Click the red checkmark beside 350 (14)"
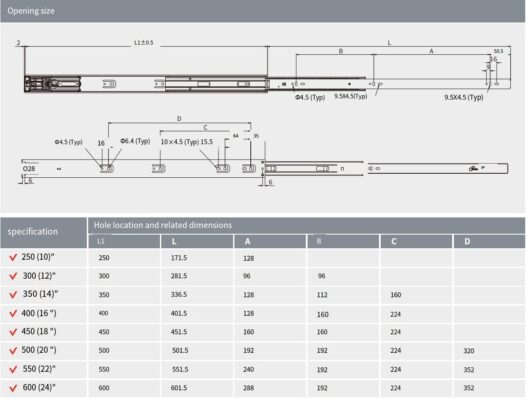 coord(13,294)
